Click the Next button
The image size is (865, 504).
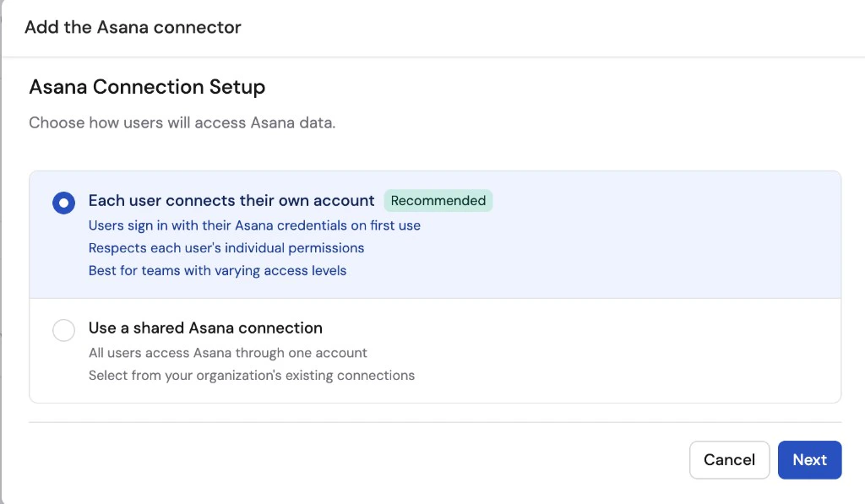[808, 459]
